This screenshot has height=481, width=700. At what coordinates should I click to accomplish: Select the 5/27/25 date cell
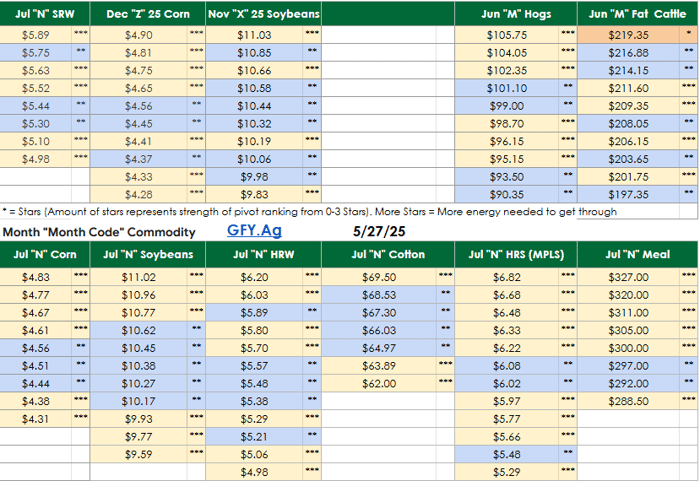tap(379, 231)
